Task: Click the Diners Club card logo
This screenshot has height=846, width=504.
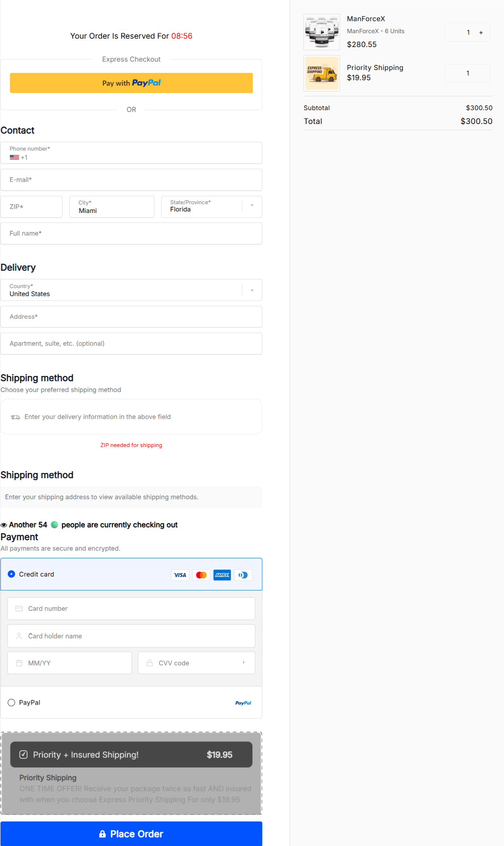Action: [x=243, y=575]
